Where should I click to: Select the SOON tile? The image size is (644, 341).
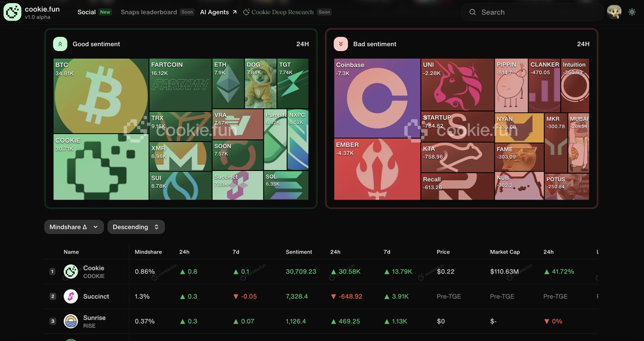tap(238, 155)
